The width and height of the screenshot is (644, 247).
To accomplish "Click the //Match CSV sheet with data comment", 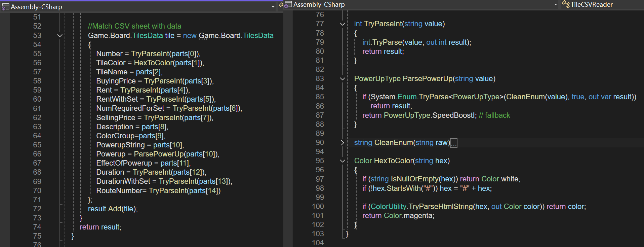I will click(x=134, y=26).
